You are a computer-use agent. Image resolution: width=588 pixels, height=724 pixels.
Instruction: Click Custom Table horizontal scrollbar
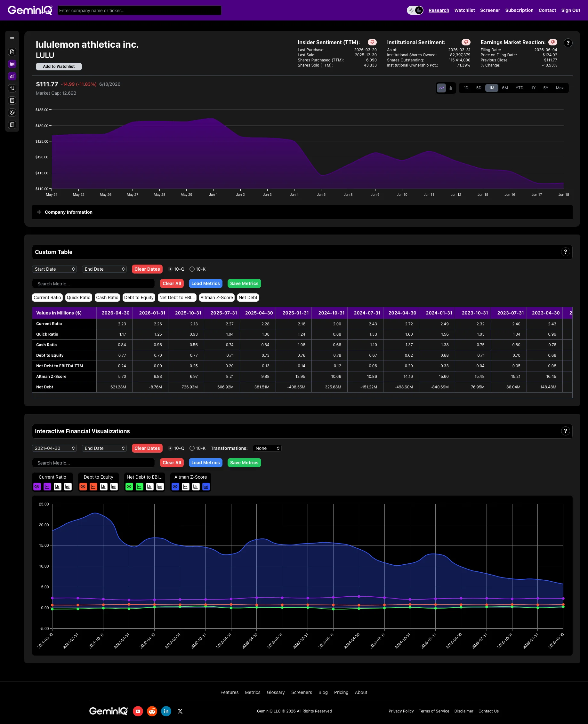(302, 395)
